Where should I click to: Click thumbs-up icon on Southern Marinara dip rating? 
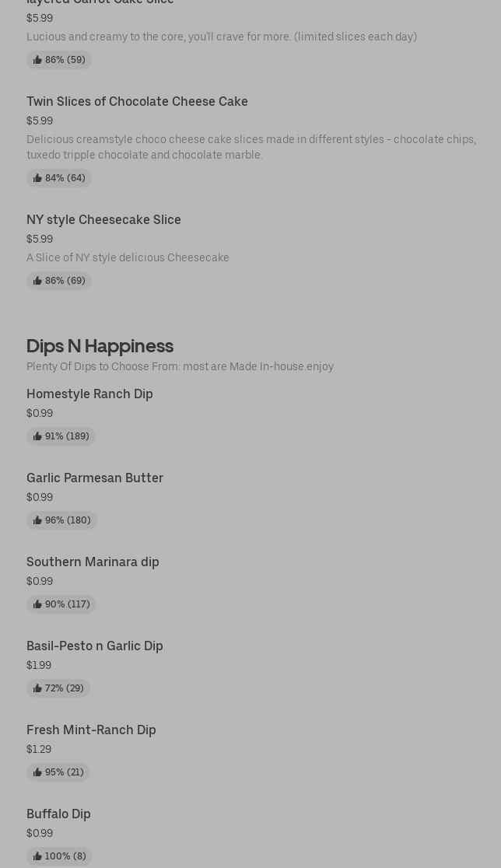[37, 604]
